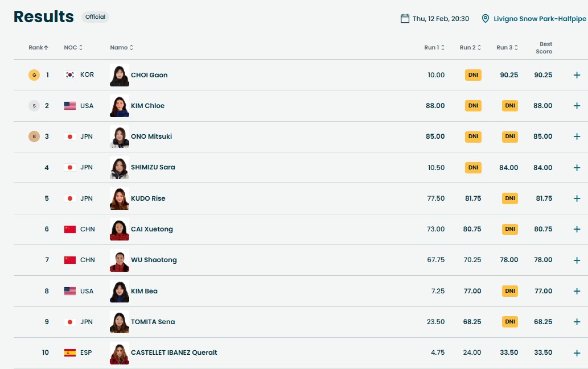
Task: Expand CHOI Gaon's result details
Action: pos(577,75)
